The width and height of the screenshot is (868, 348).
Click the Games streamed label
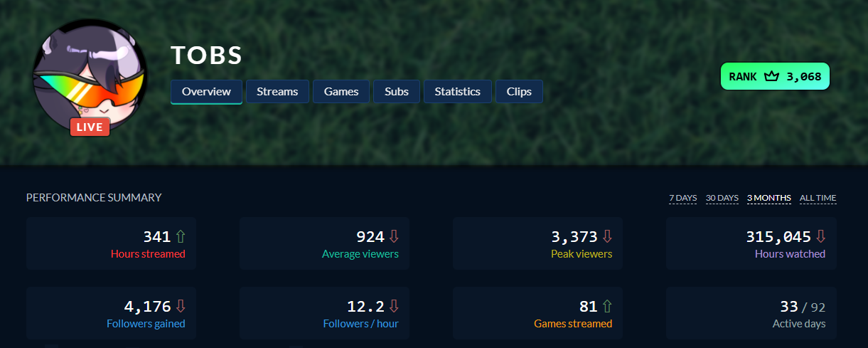click(x=573, y=324)
